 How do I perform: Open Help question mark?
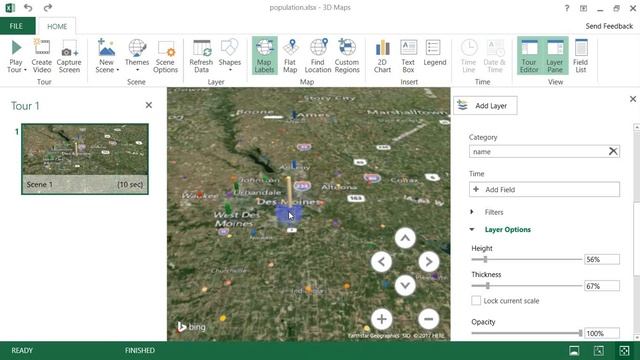pyautogui.click(x=567, y=8)
